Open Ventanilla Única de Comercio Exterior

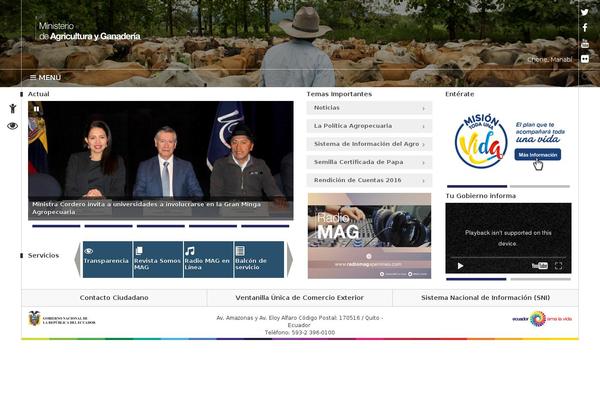click(x=300, y=298)
